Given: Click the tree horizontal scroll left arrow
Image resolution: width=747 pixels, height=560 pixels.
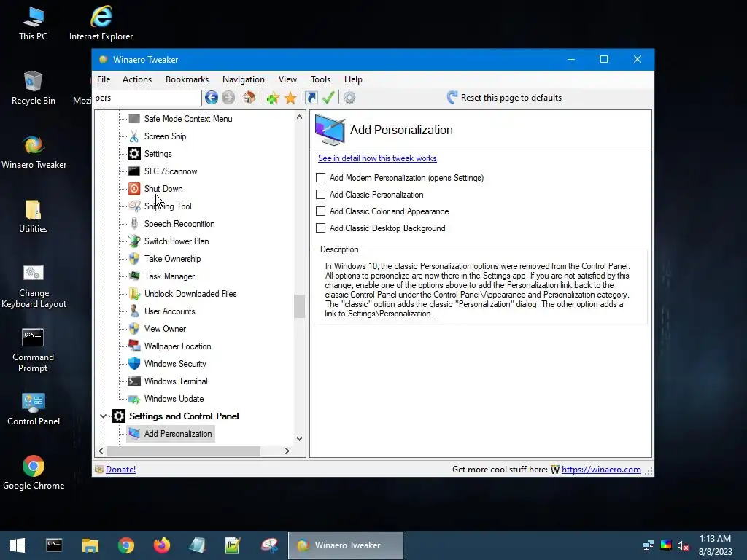Looking at the screenshot, I should point(101,451).
